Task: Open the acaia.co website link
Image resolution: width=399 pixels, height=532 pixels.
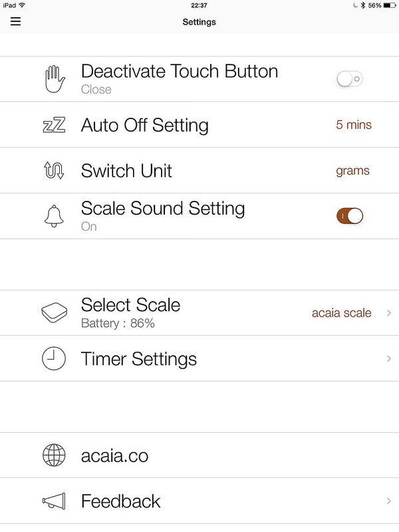Action: [x=114, y=456]
